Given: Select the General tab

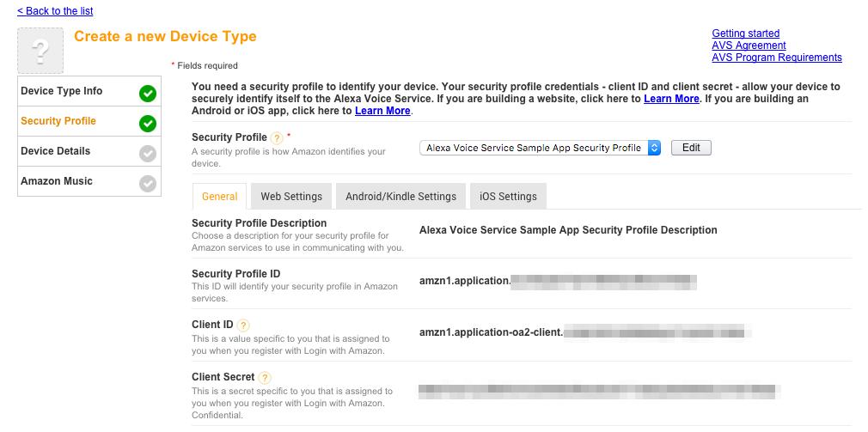Looking at the screenshot, I should click(x=219, y=197).
